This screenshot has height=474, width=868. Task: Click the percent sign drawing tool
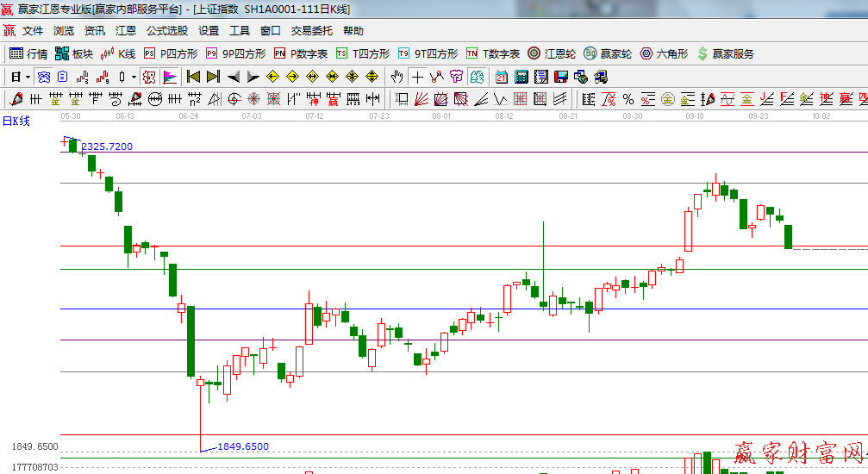tap(628, 99)
